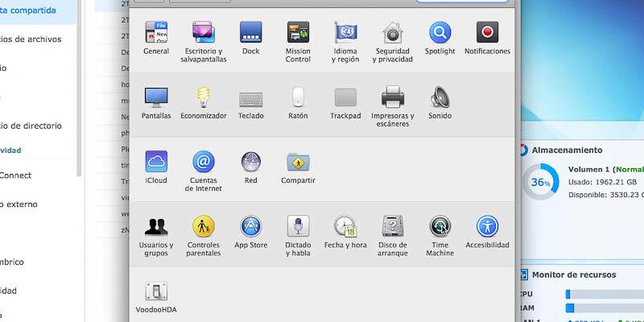Open Usuarios y grupos preferences
The image size is (644, 322).
click(x=156, y=236)
